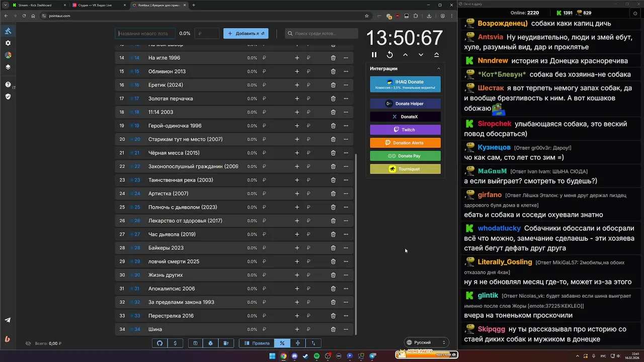The height and width of the screenshot is (362, 644).
Task: Open the Правила panel
Action: [257, 343]
